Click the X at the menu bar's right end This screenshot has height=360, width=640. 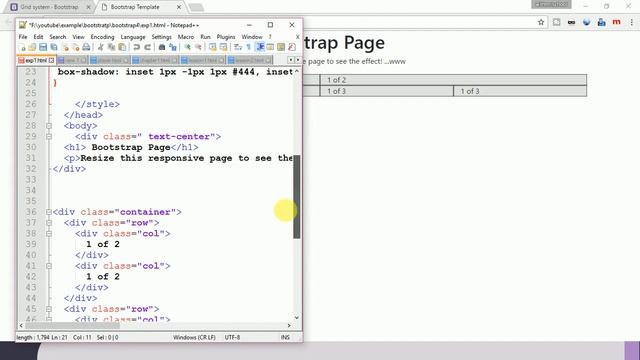[x=298, y=37]
